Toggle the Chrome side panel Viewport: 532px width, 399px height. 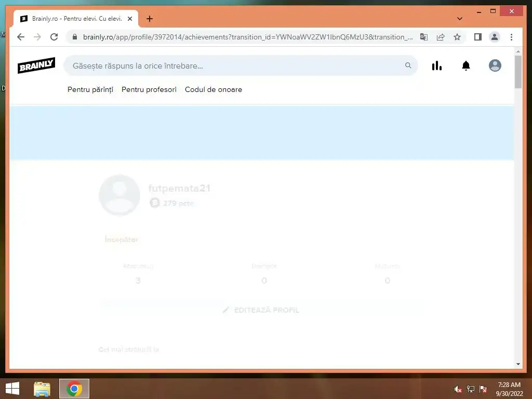[x=478, y=37]
